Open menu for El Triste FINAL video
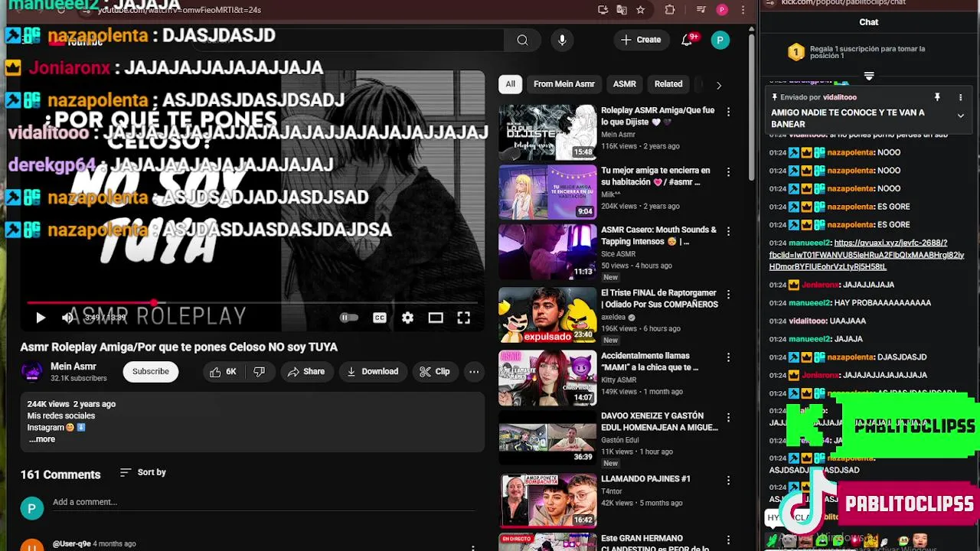This screenshot has width=980, height=551. tap(728, 295)
